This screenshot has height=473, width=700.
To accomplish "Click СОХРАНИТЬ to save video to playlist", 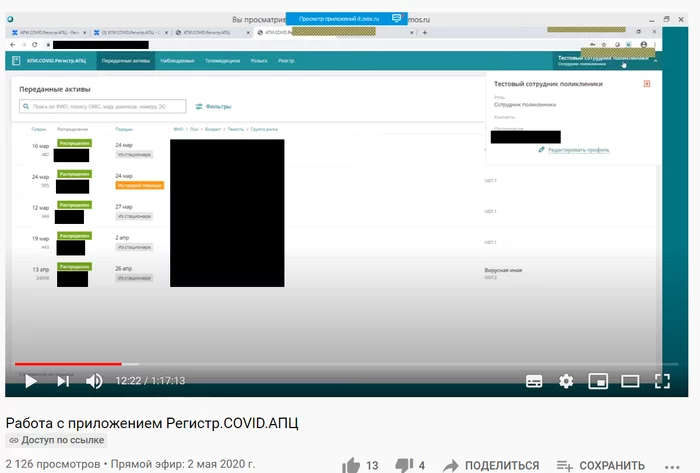I will (x=612, y=465).
